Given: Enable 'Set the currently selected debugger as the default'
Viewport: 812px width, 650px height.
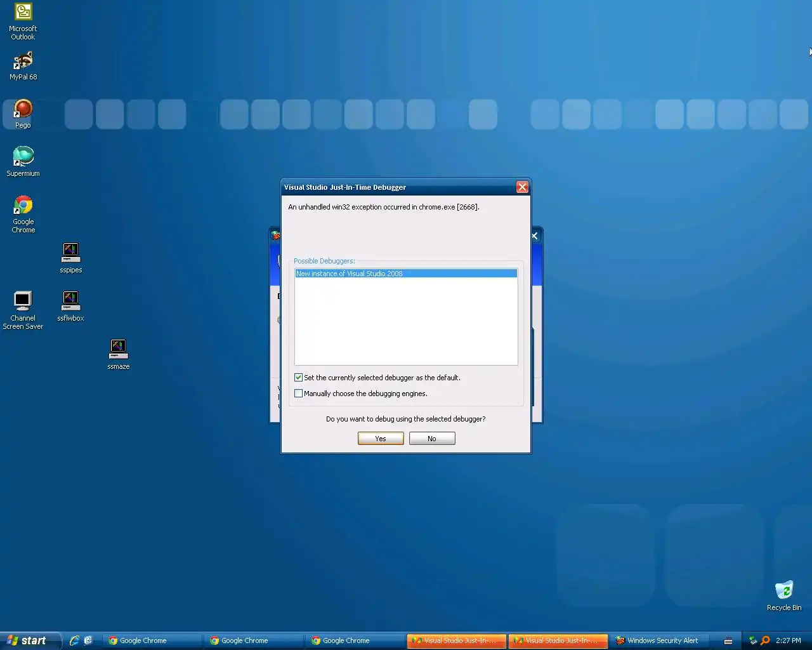Looking at the screenshot, I should 298,378.
